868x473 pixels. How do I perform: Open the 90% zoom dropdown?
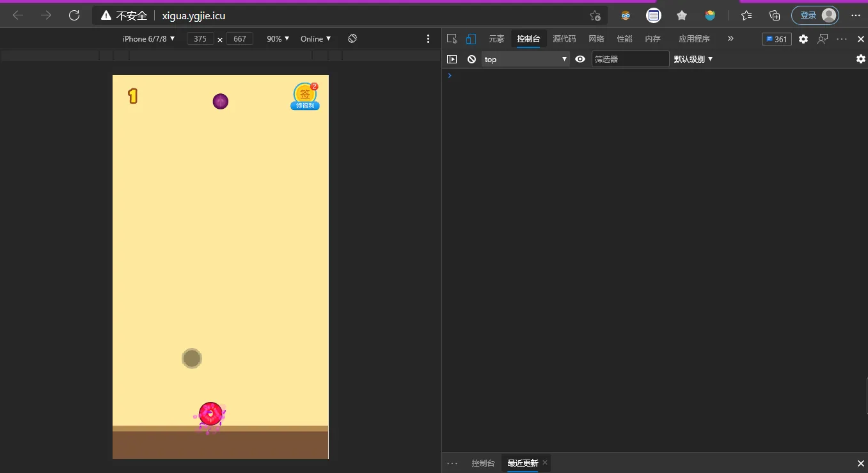[x=278, y=39]
